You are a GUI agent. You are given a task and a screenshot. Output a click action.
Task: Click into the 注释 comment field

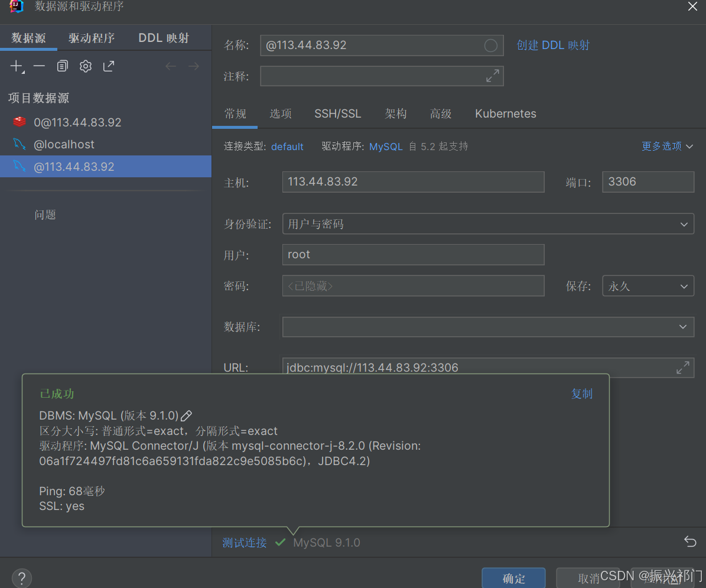(x=382, y=76)
